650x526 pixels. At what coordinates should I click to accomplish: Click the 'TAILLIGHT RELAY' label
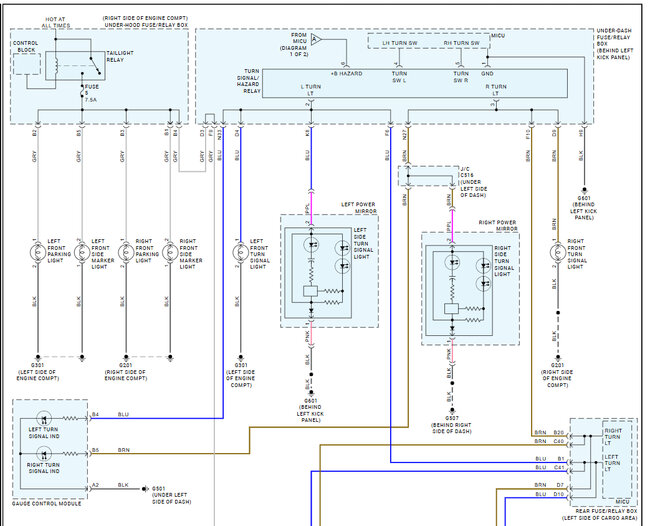point(120,56)
